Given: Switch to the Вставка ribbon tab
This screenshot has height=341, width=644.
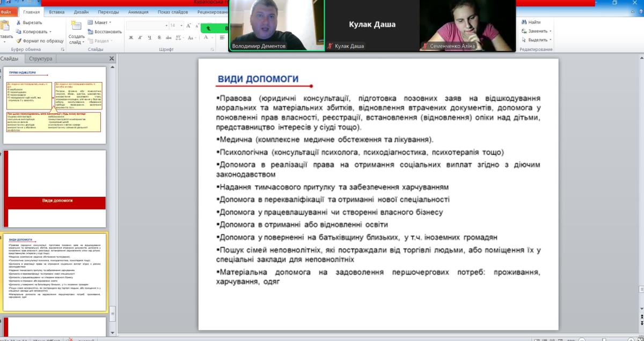Looking at the screenshot, I should (57, 11).
